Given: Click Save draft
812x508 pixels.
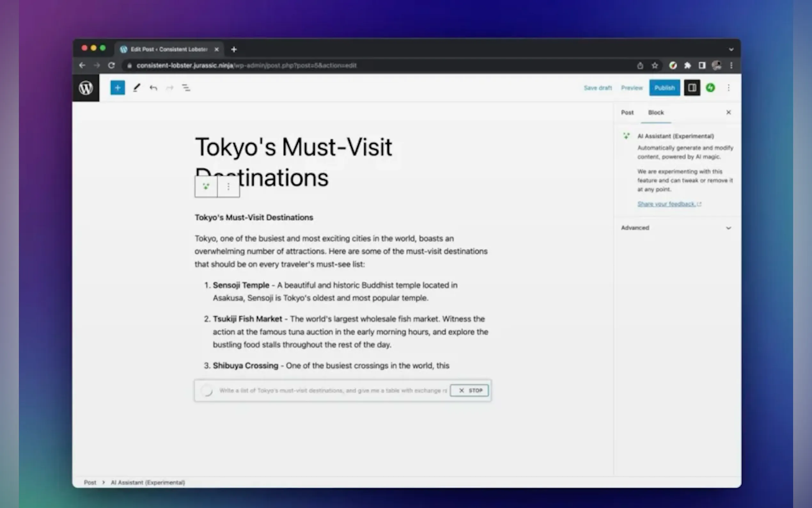Looking at the screenshot, I should pyautogui.click(x=597, y=88).
